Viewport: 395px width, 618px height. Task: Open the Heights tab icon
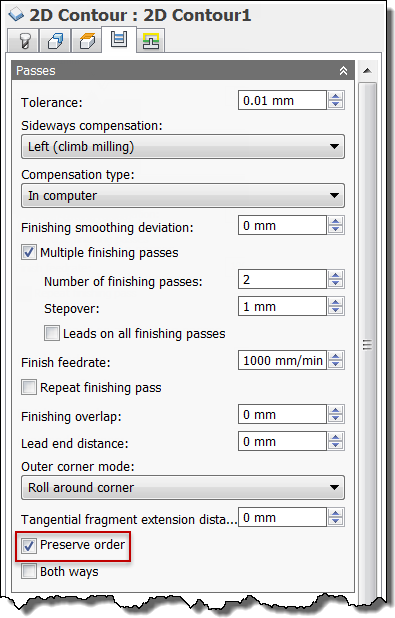(87, 41)
